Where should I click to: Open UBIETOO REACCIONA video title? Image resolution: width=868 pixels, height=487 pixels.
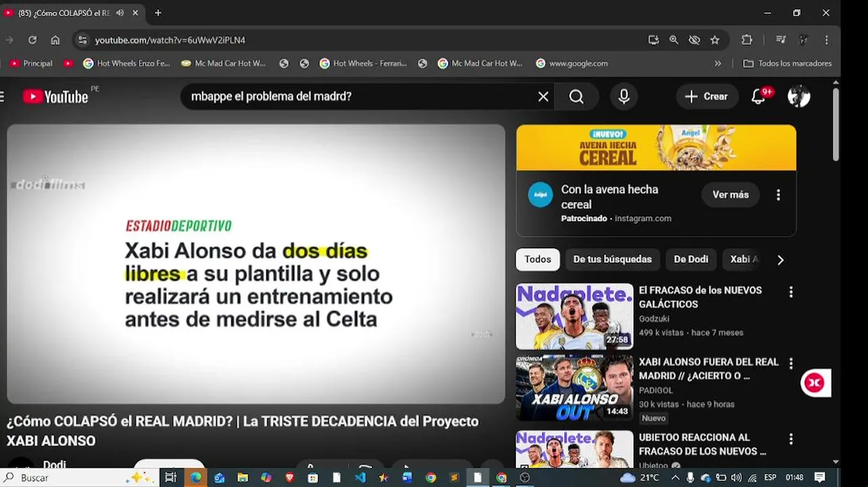point(702,444)
